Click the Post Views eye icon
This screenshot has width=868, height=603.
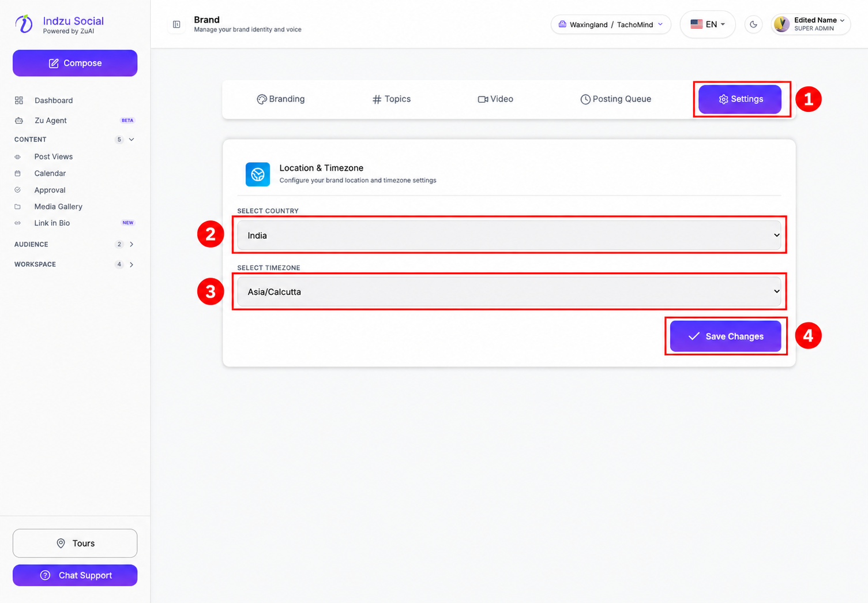pyautogui.click(x=17, y=157)
